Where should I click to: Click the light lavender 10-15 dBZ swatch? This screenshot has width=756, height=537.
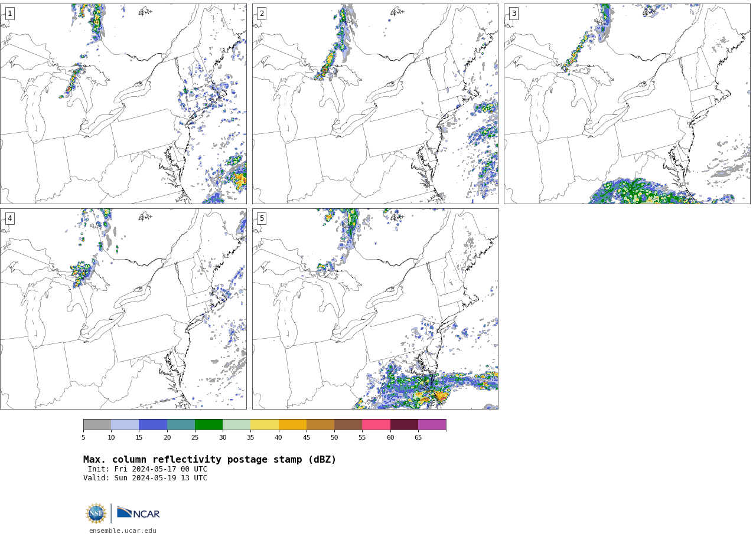point(125,425)
